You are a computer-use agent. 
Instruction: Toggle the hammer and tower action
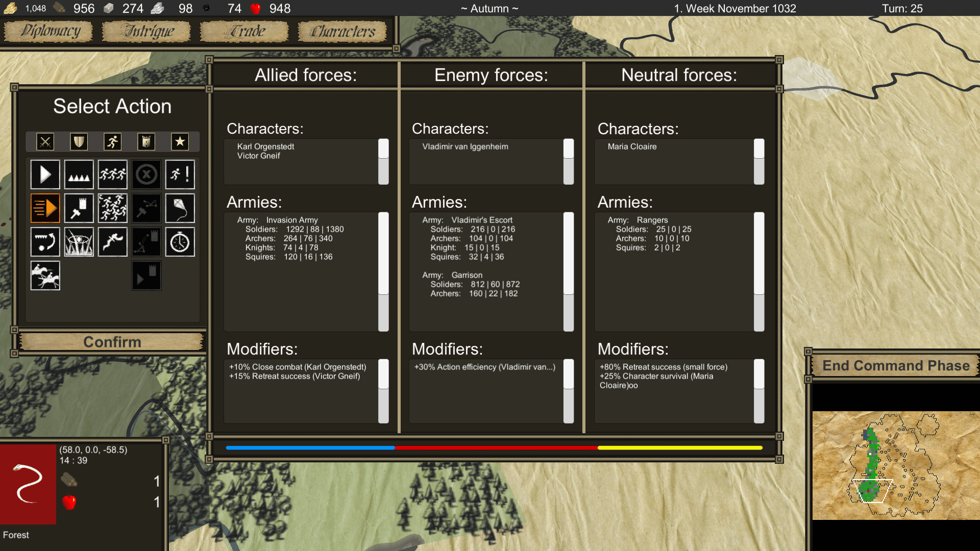(x=79, y=209)
